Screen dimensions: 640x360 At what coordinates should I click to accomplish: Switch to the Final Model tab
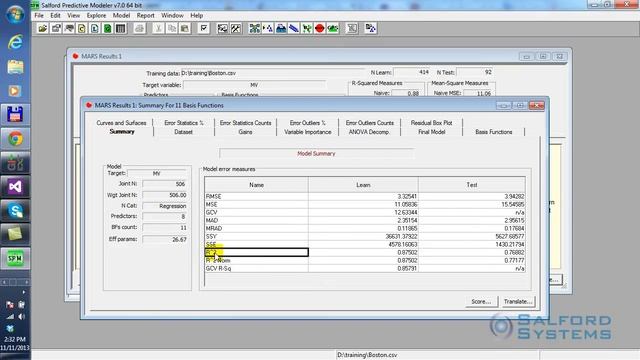(431, 132)
